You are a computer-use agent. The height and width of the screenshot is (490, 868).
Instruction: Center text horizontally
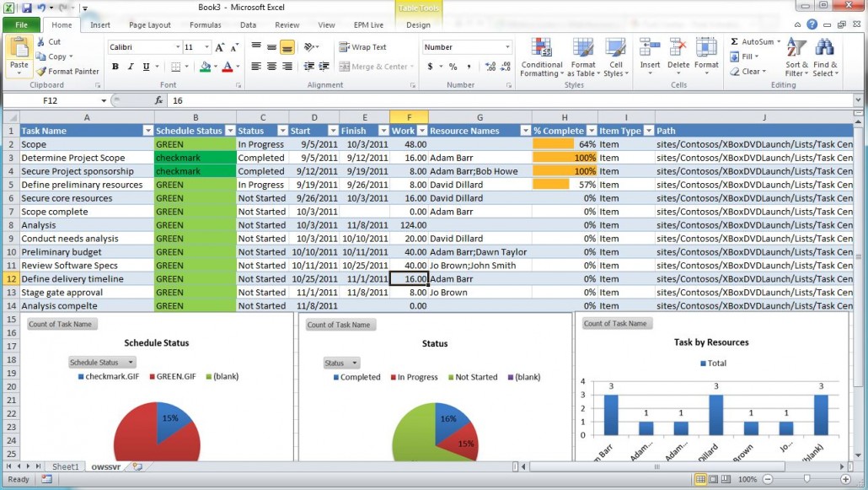point(271,67)
